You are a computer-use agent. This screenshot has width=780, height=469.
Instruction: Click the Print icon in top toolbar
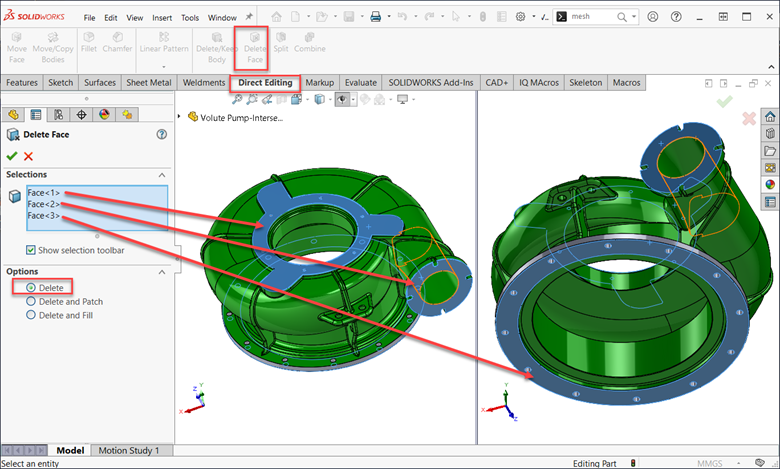376,17
